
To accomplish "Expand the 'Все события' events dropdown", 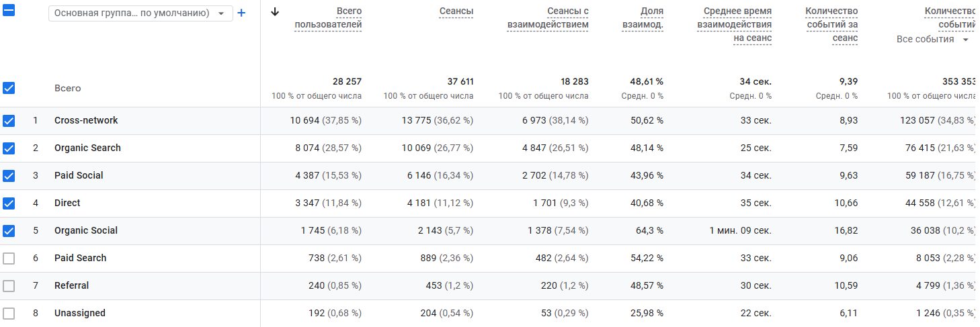I will (932, 40).
